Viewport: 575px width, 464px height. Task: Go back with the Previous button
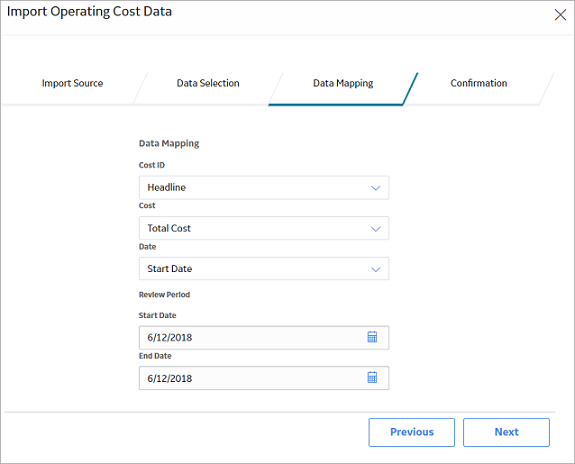[x=411, y=432]
